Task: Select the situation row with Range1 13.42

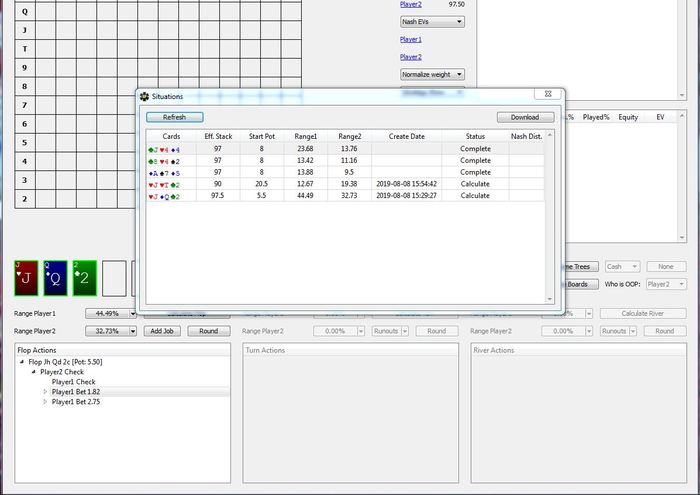Action: click(x=345, y=160)
